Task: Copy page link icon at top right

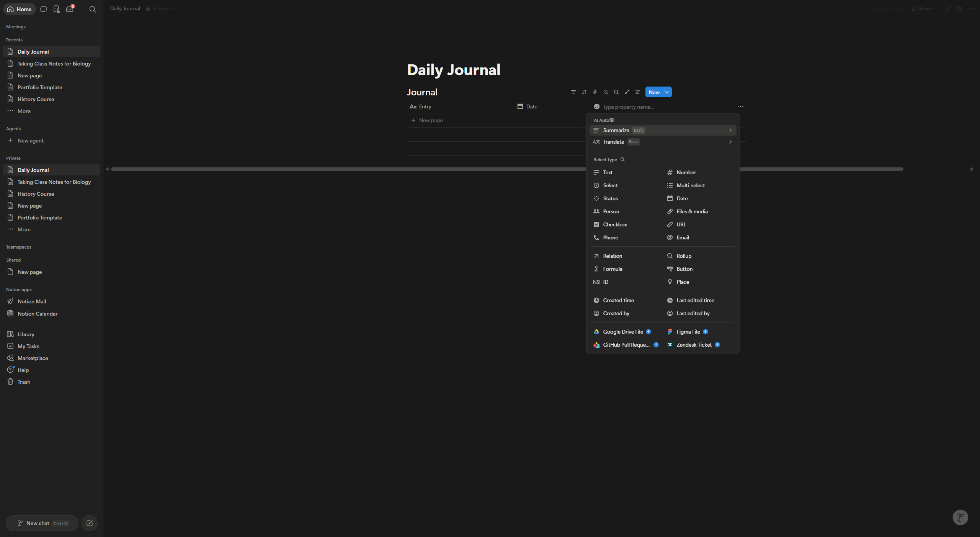Action: click(x=947, y=8)
